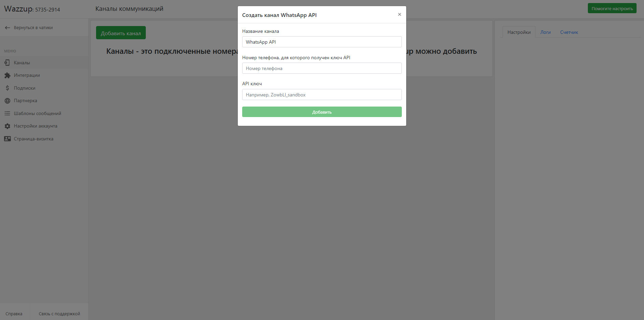
Task: Click the green Добавить button in the dialog
Action: 322,112
